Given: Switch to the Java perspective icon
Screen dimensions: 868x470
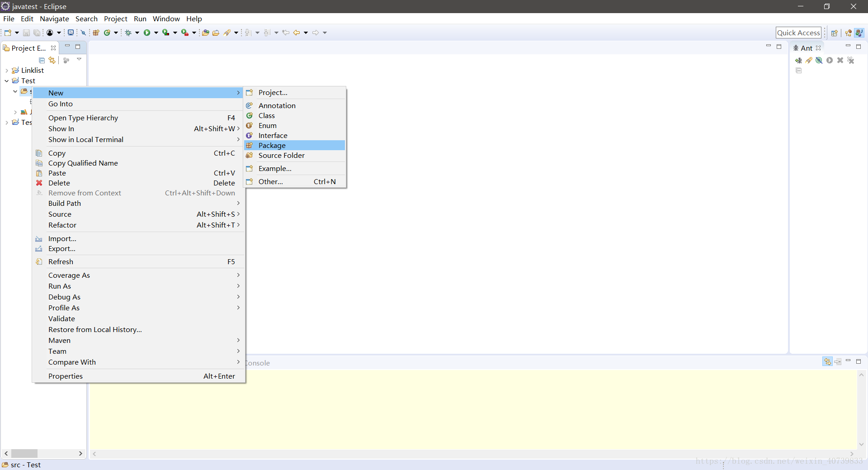Looking at the screenshot, I should pyautogui.click(x=859, y=33).
